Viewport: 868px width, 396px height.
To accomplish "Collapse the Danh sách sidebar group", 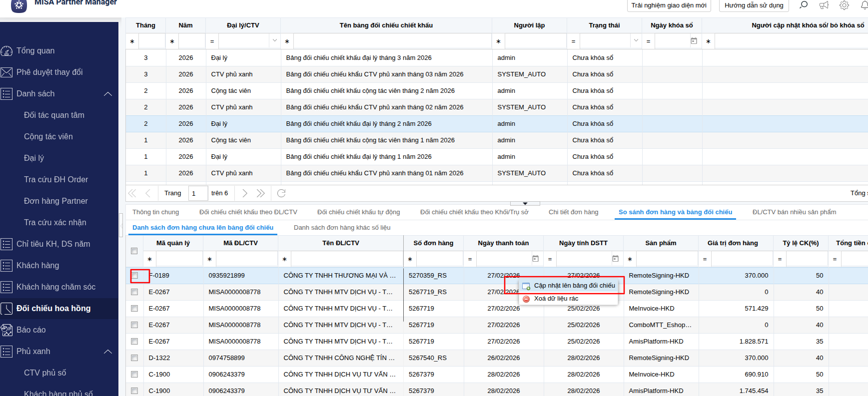I will coord(108,94).
